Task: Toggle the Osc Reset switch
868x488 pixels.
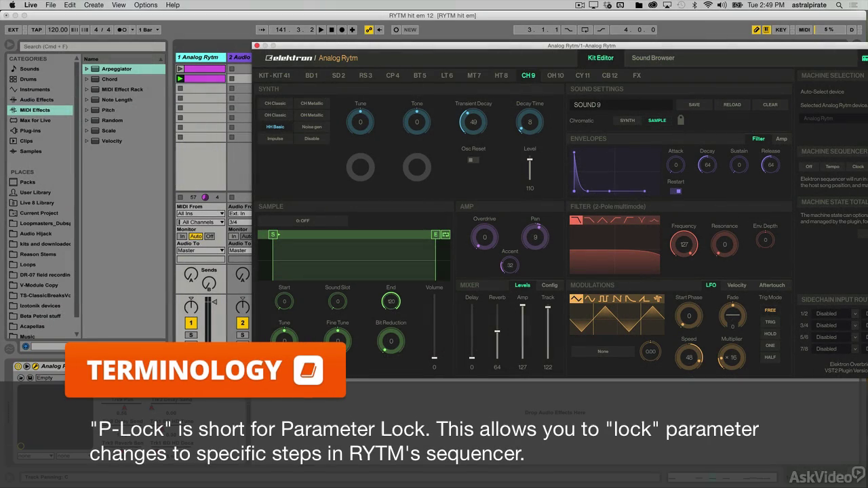Action: 473,160
